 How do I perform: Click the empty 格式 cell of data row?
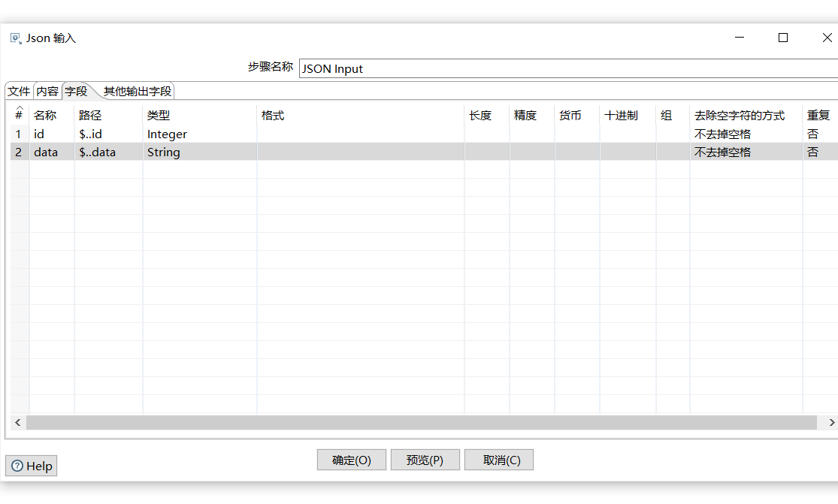361,152
